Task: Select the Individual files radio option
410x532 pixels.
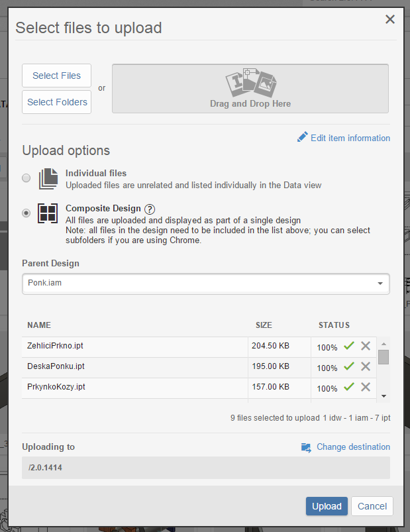Action: [x=26, y=178]
